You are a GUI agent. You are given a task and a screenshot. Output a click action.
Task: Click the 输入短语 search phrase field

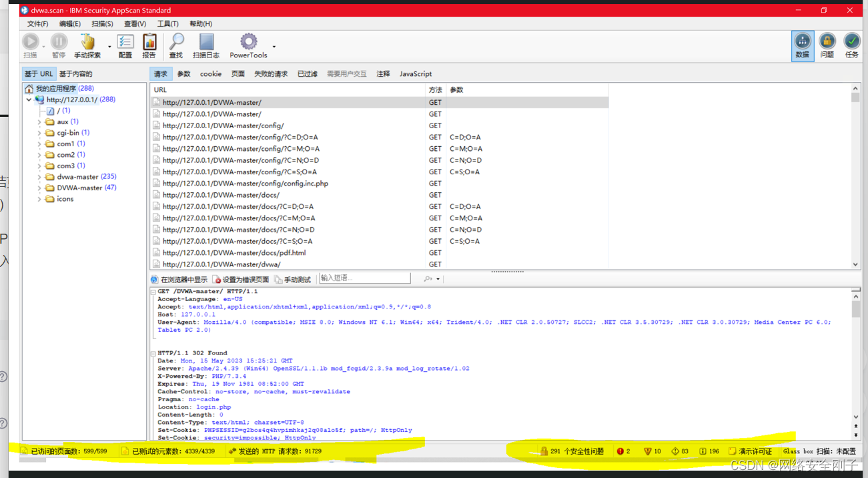pos(364,278)
